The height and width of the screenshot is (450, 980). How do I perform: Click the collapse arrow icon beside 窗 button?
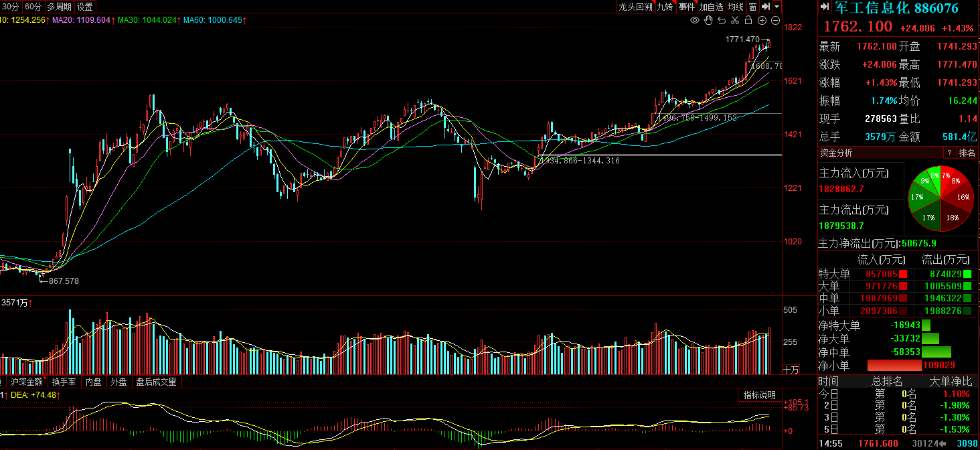[x=766, y=7]
